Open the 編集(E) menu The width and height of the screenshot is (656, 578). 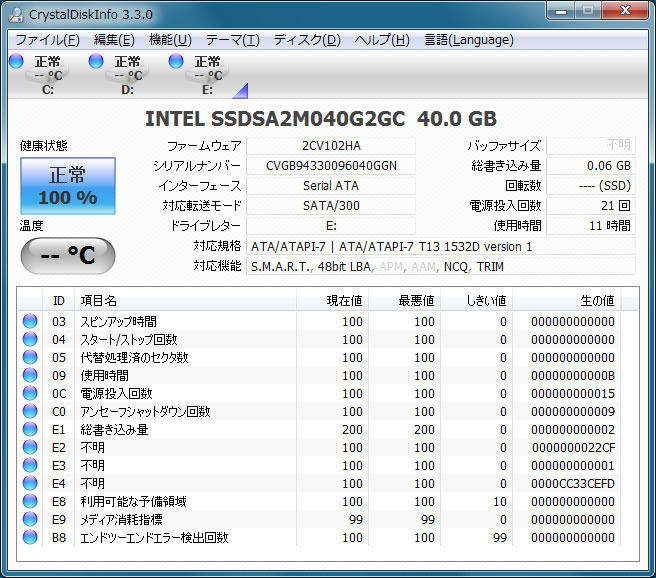pyautogui.click(x=114, y=40)
